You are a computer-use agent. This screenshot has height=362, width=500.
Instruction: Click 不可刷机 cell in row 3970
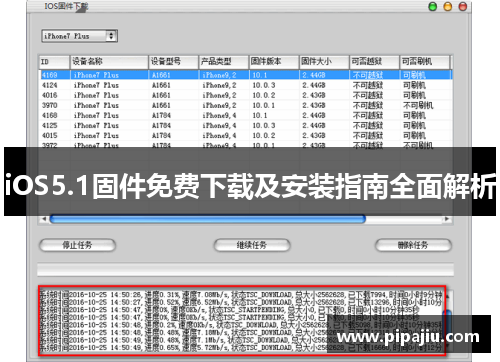click(x=418, y=105)
